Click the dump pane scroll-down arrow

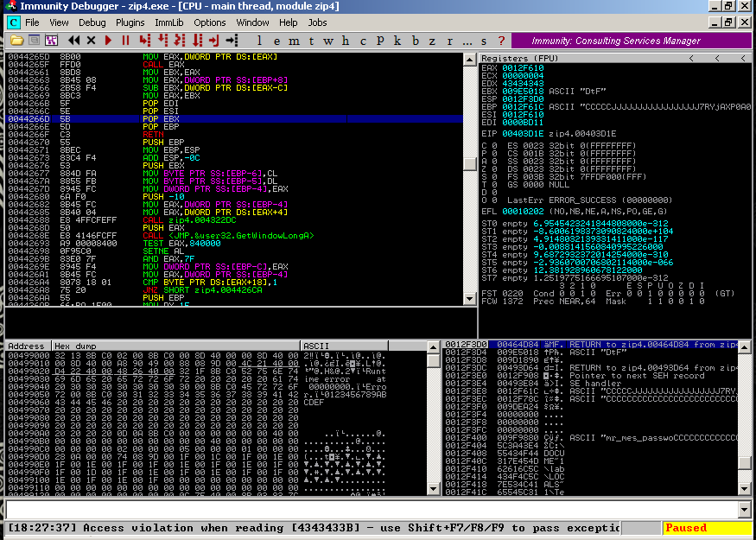[x=434, y=489]
